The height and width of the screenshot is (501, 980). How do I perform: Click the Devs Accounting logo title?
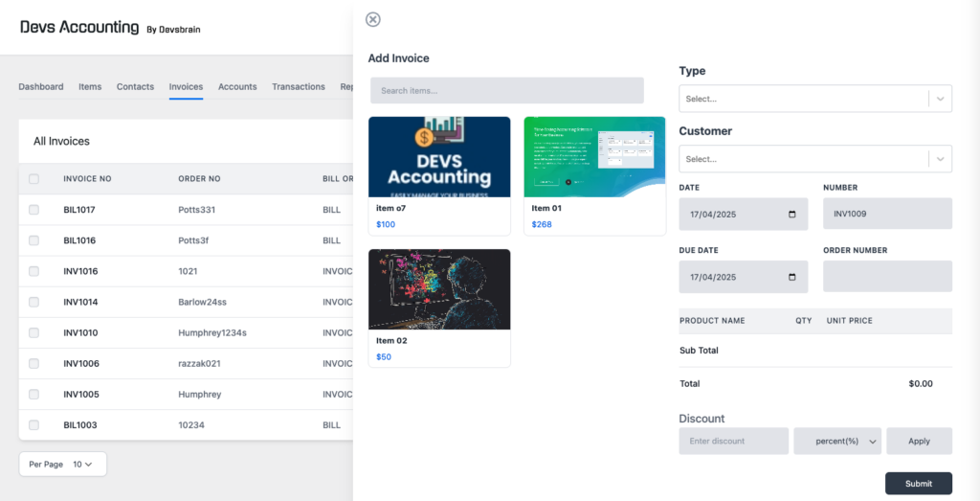pyautogui.click(x=79, y=28)
